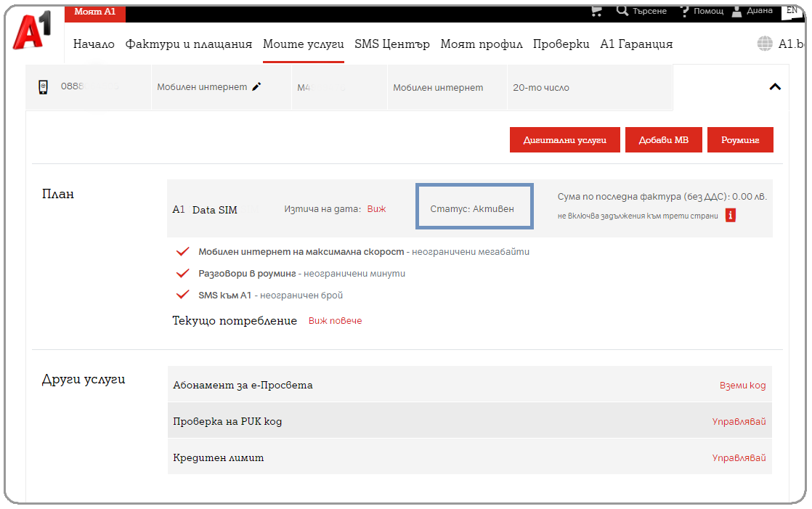Viewport: 812px width, 509px height.
Task: Open the shopping cart icon
Action: (596, 11)
